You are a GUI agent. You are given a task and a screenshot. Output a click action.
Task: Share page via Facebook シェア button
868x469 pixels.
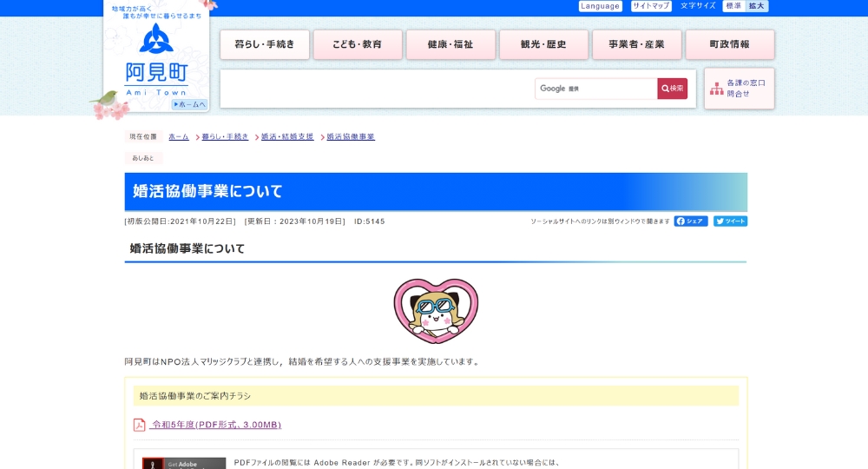(x=691, y=221)
